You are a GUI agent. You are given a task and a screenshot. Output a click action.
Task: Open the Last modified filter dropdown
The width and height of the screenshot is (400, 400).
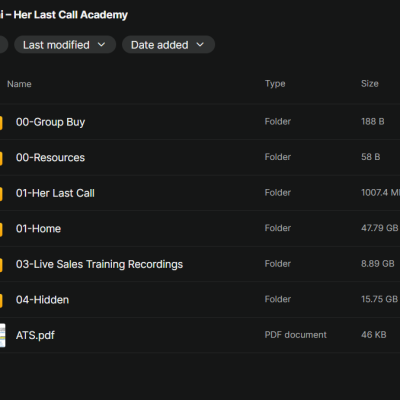click(65, 45)
